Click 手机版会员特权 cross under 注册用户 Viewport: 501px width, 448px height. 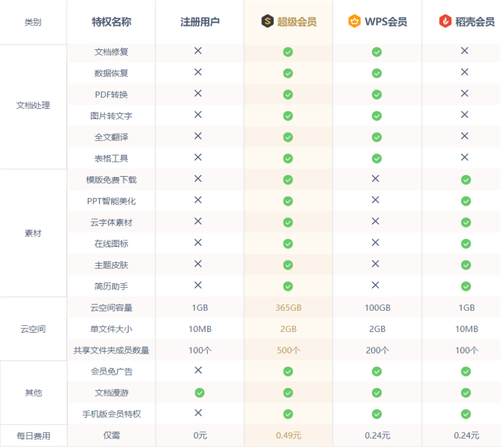point(198,413)
